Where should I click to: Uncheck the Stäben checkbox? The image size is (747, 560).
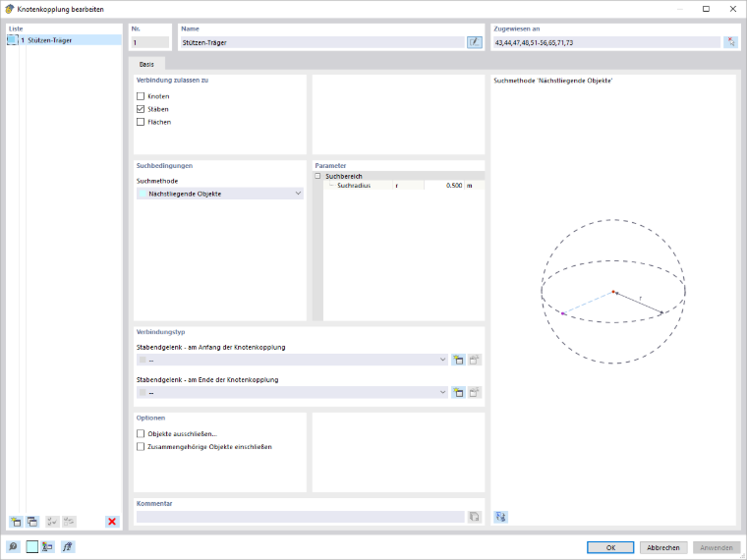pos(141,109)
